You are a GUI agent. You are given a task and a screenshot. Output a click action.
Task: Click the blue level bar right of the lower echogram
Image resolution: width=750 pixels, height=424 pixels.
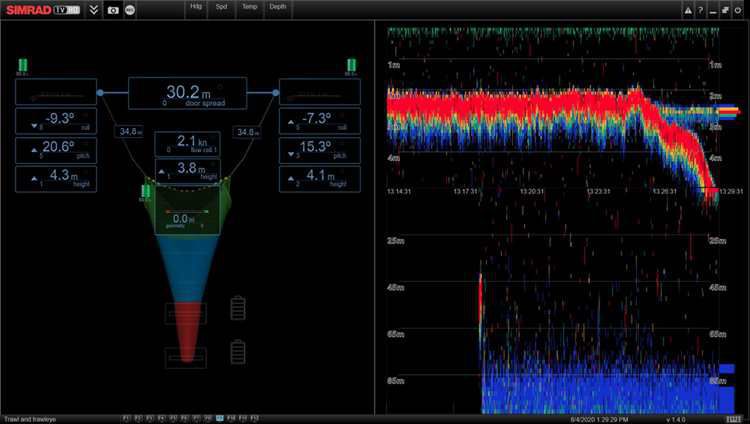(727, 400)
